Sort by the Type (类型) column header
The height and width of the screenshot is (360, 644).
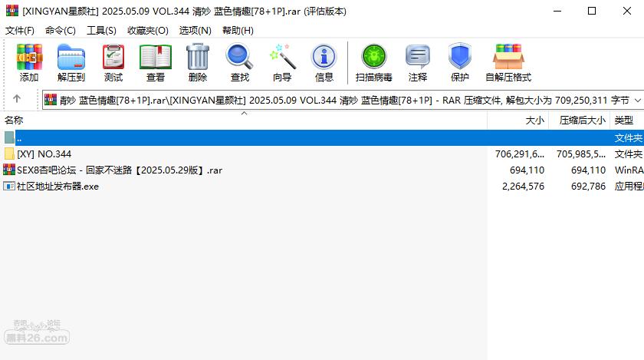click(627, 121)
